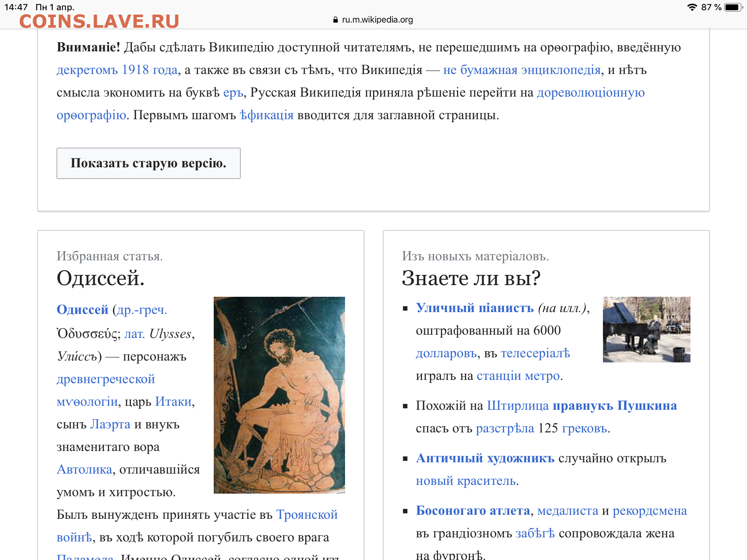Image resolution: width=747 pixels, height=560 pixels.
Task: Tap 'Изъ новыхъ матеріаловъ.' label
Action: 476,256
